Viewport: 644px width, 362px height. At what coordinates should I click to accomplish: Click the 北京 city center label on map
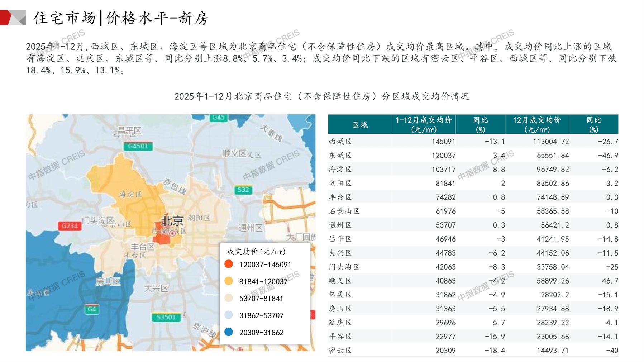(172, 220)
